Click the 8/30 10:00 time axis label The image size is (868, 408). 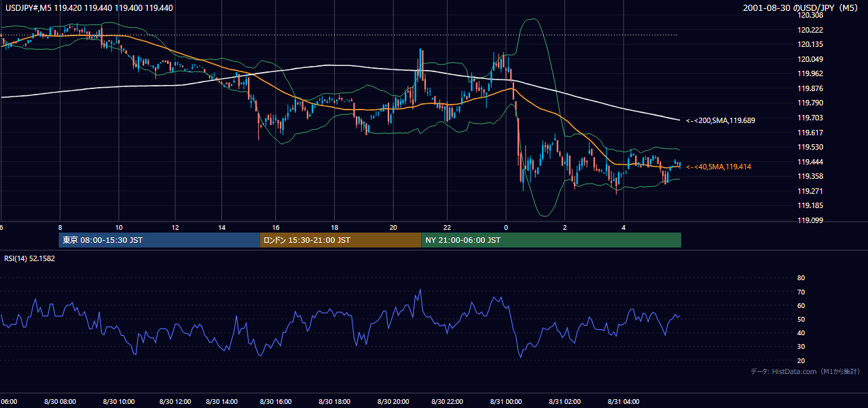pyautogui.click(x=119, y=402)
